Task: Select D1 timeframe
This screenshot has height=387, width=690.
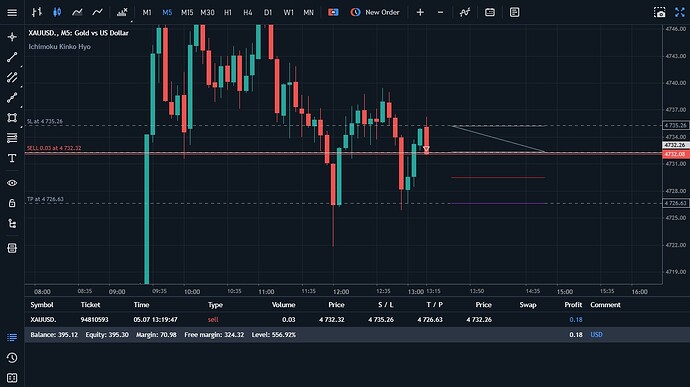Action: [x=268, y=12]
